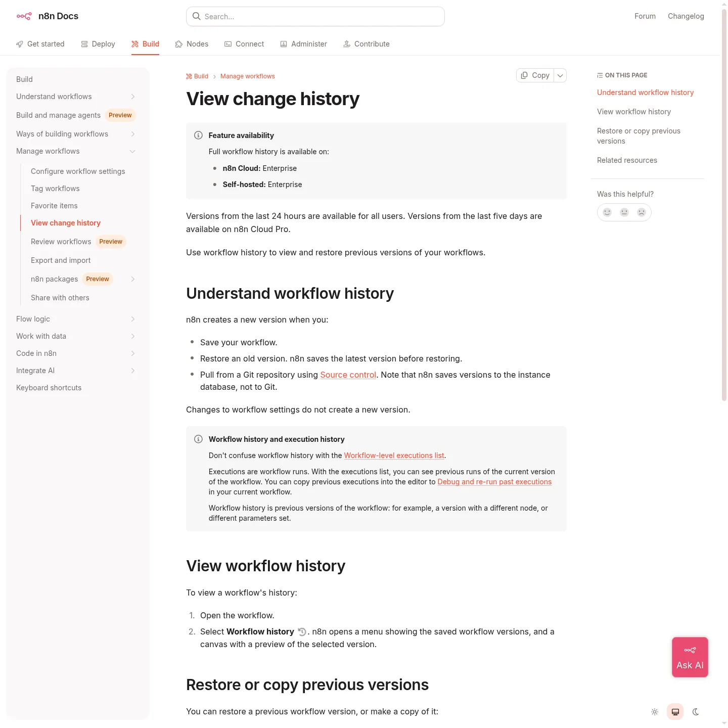Open the Source control link

coord(348,375)
